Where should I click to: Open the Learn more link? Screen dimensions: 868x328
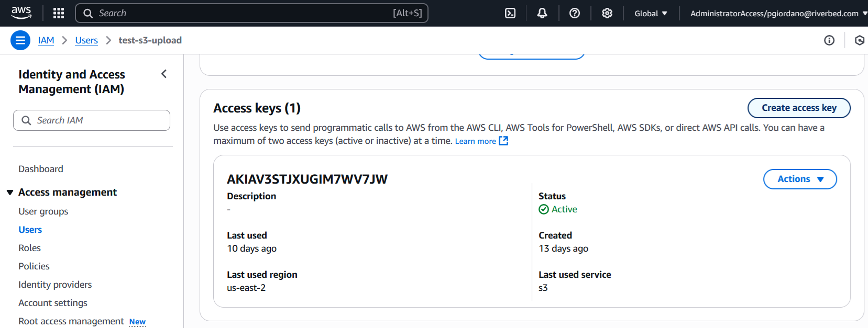tap(476, 141)
